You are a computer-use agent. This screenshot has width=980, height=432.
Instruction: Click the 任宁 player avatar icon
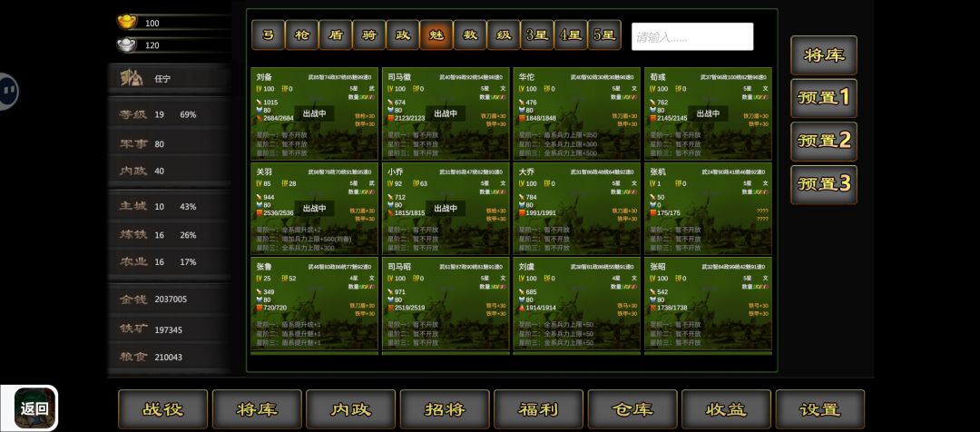click(x=132, y=79)
